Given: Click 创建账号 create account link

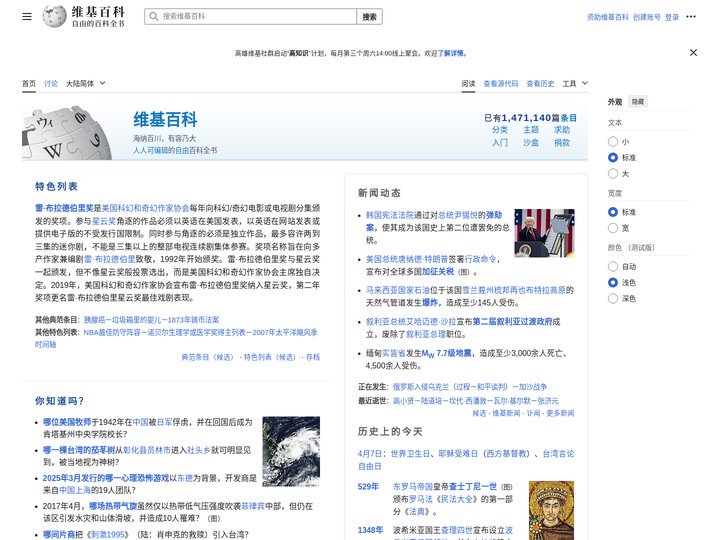Looking at the screenshot, I should [x=647, y=17].
